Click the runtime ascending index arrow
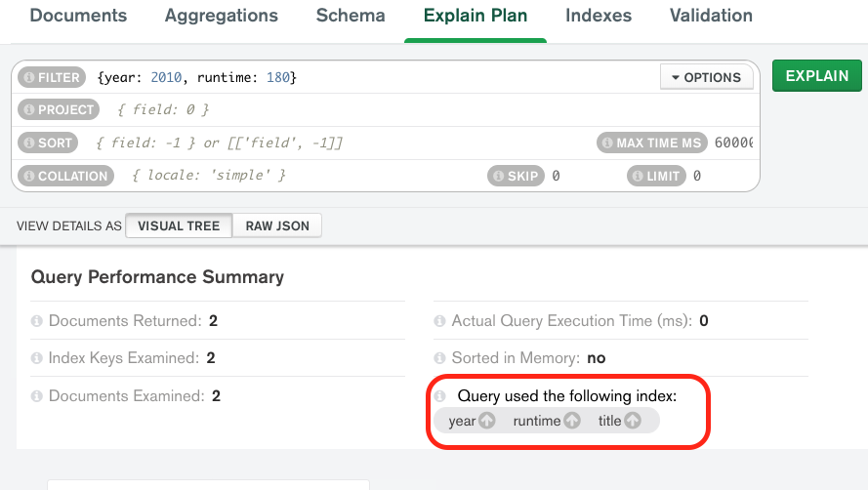This screenshot has height=490, width=868. [572, 421]
